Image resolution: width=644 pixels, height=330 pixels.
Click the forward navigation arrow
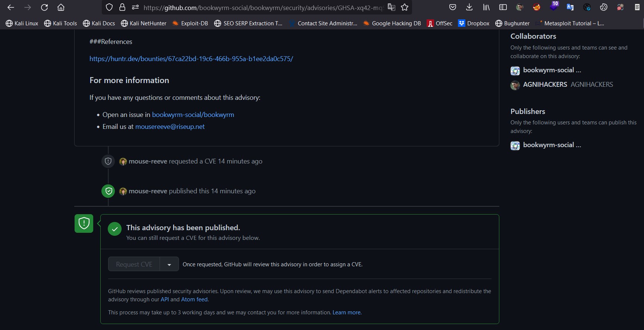(x=28, y=7)
